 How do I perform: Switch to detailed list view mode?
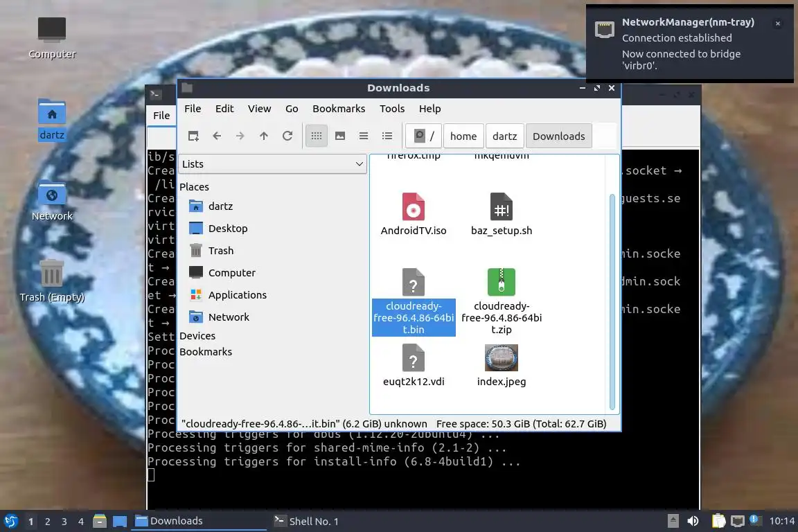387,136
